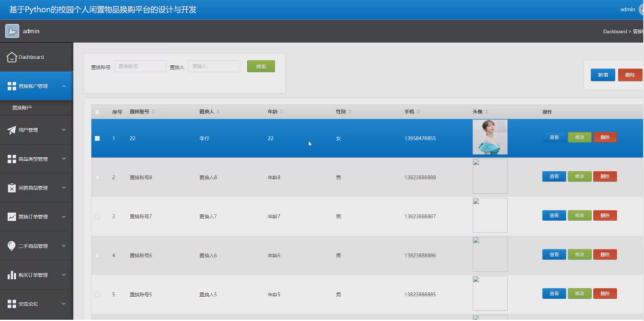Click 查看 for row 置换账号6
This screenshot has height=321, width=644.
[554, 255]
